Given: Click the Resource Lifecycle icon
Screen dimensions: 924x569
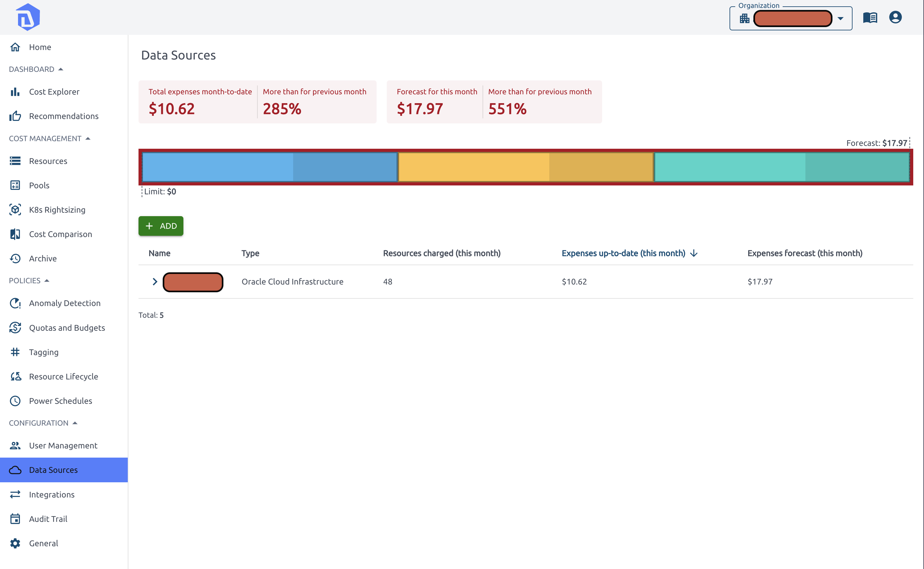Looking at the screenshot, I should (15, 376).
